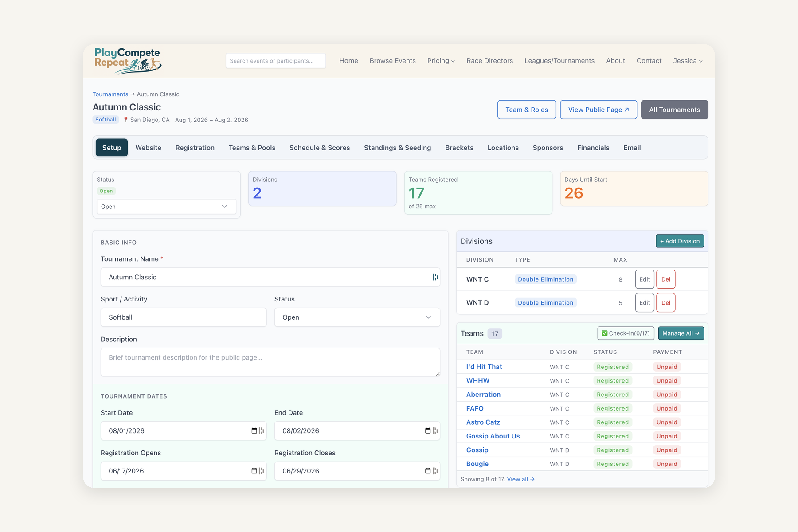This screenshot has height=532, width=798.
Task: Click the bars icon in Registration Closes field
Action: (x=435, y=471)
